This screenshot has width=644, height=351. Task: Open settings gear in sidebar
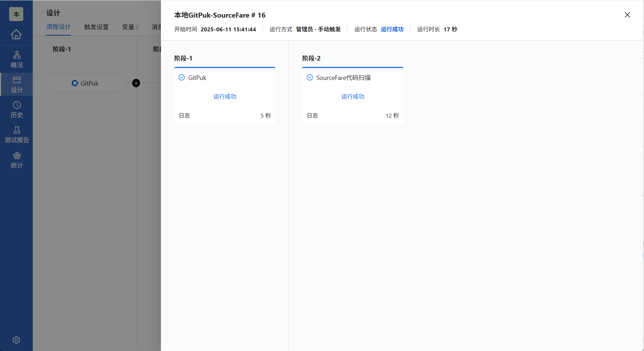16,340
